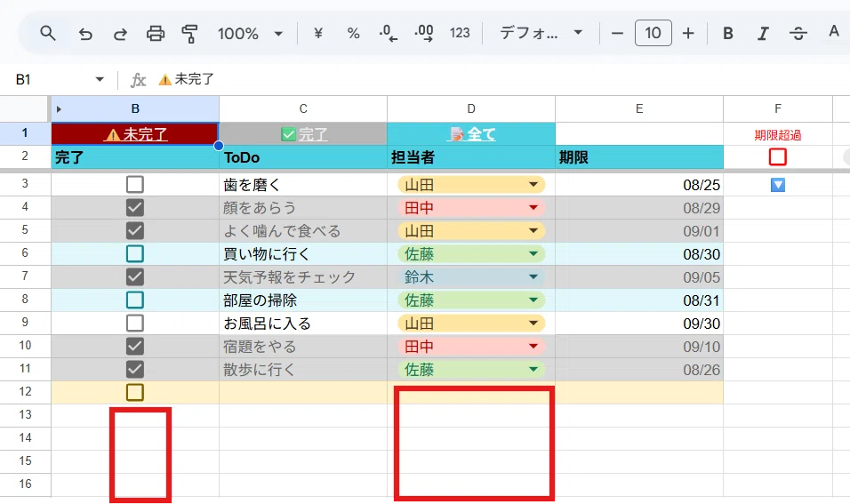Check the box for 部屋の掃除
This screenshot has width=850, height=504.
[135, 300]
